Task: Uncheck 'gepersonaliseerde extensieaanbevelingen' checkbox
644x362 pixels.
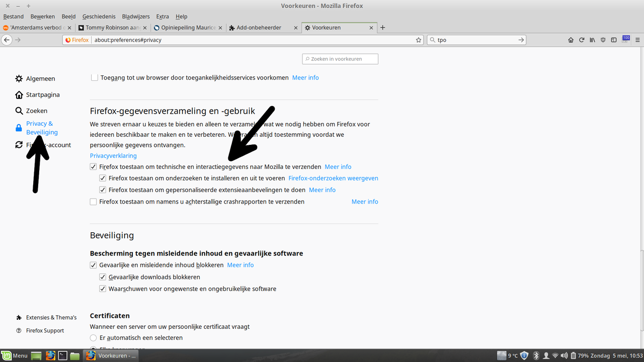Action: tap(103, 190)
